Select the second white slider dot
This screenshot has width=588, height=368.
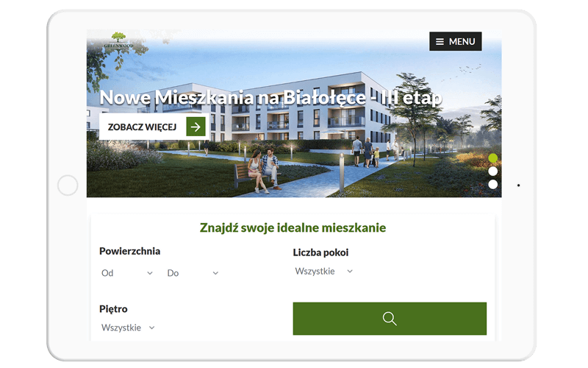493,171
